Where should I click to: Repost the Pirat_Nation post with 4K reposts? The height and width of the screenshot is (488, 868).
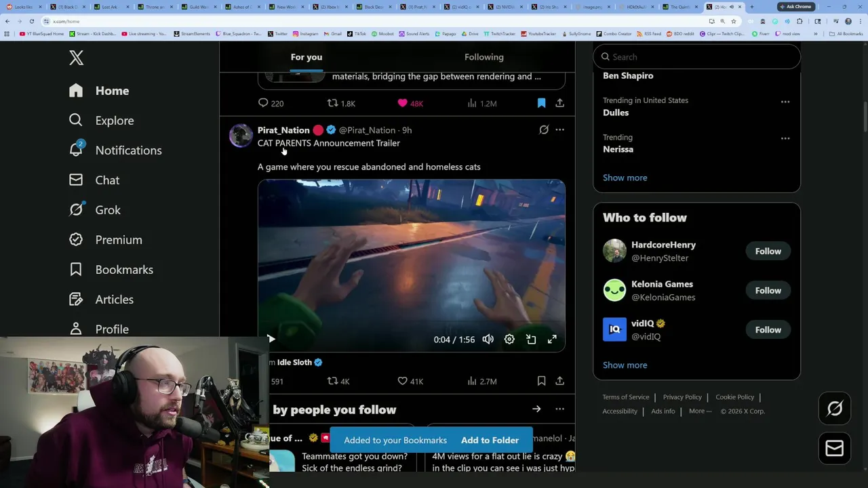tap(338, 381)
